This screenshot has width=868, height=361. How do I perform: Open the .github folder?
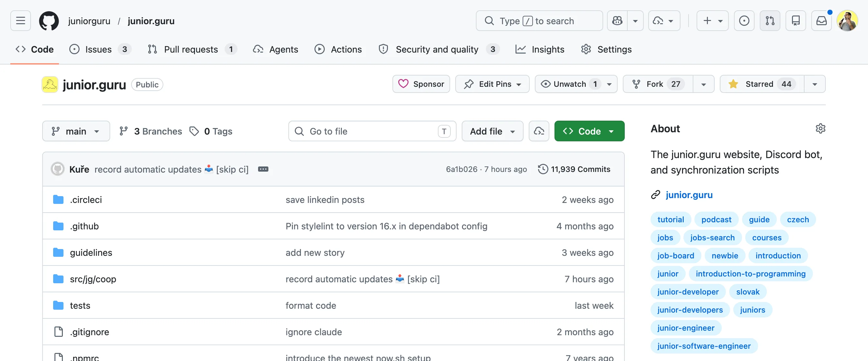point(84,226)
